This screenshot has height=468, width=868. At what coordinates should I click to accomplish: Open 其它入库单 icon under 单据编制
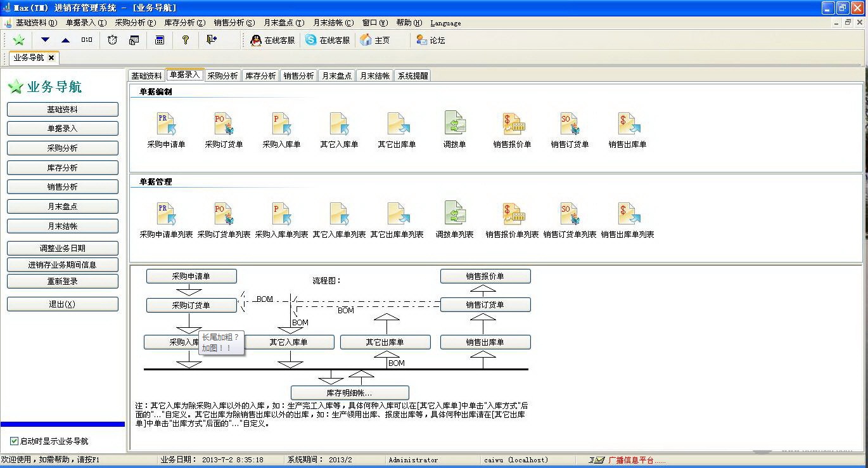pos(339,124)
